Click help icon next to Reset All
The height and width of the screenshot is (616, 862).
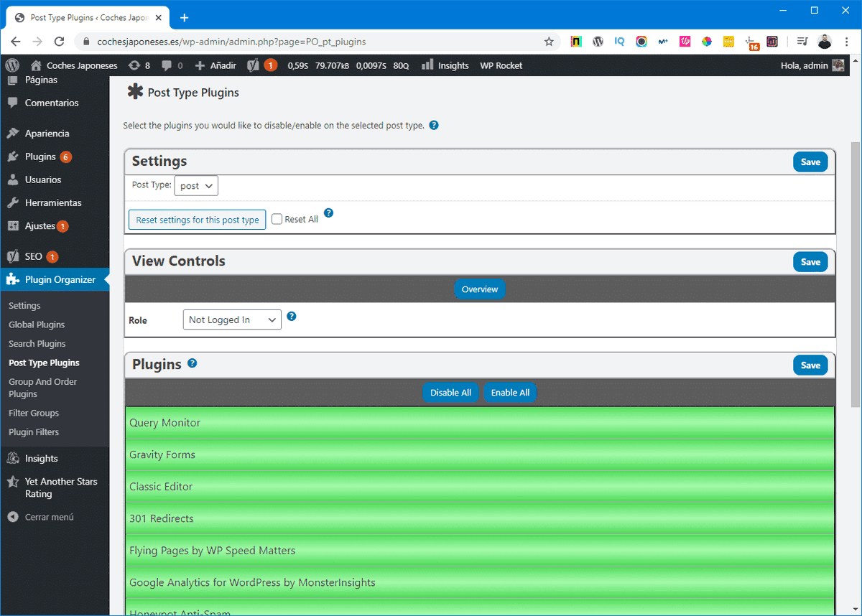coord(329,213)
